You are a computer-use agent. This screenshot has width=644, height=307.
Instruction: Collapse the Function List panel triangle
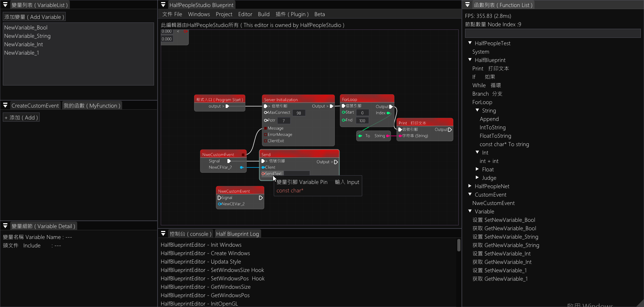pyautogui.click(x=467, y=5)
